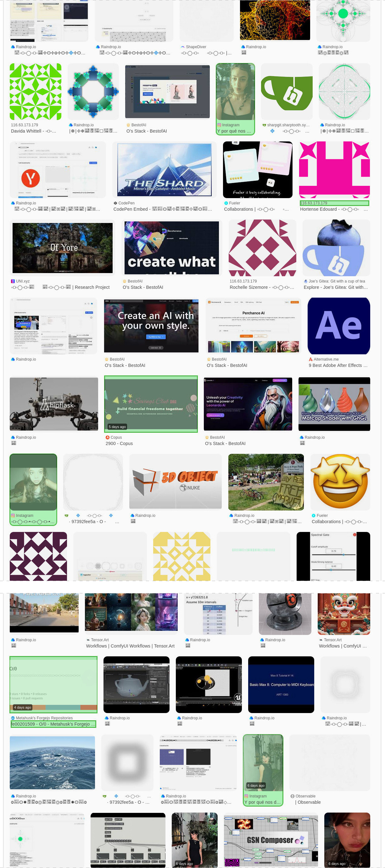
Task: Open 'Explore - Joe's Gitea' title link
Action: coord(336,287)
